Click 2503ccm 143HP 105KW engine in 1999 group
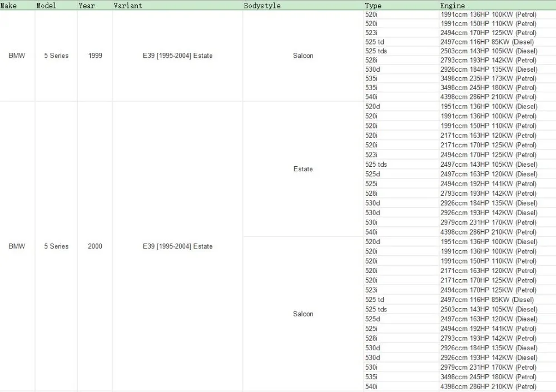556x392 pixels. [x=489, y=51]
